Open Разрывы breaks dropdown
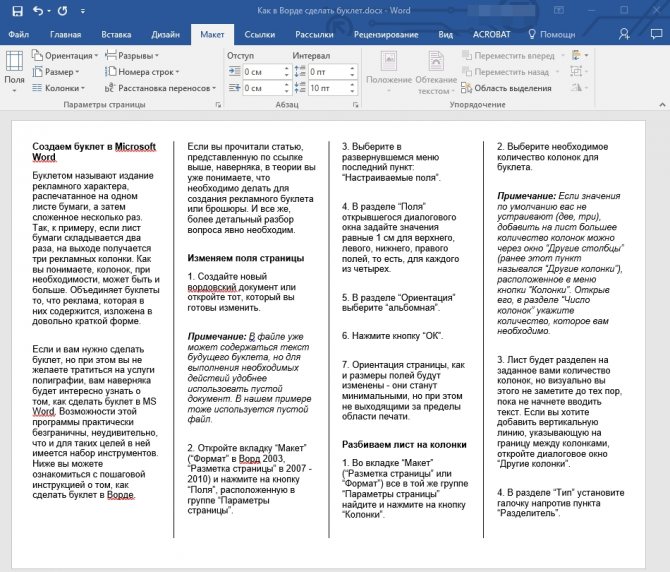This screenshot has width=670, height=572. coord(132,56)
